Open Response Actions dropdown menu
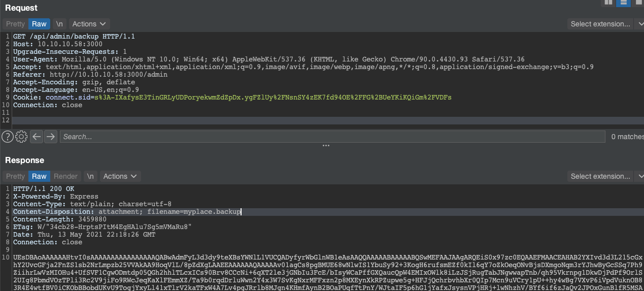Image resolution: width=644 pixels, height=291 pixels. 120,176
